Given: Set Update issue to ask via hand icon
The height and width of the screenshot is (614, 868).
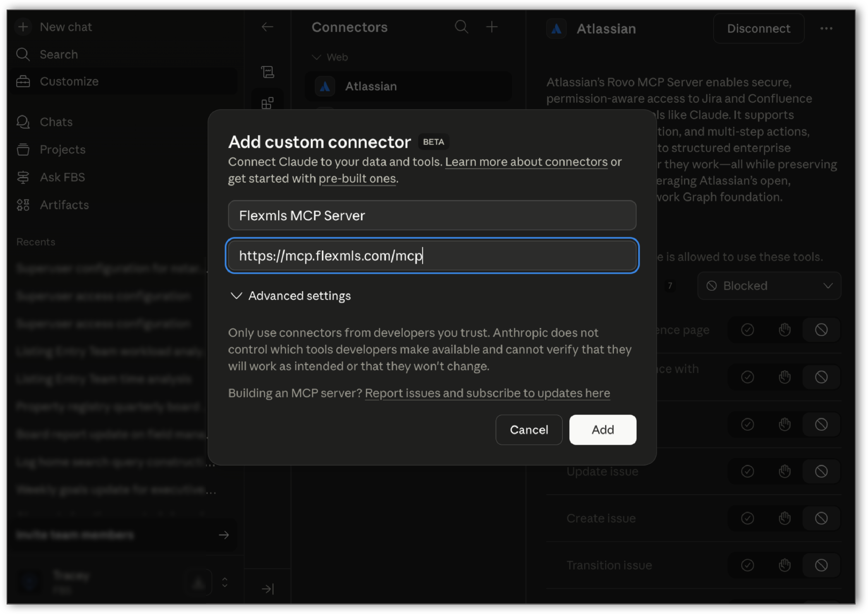Looking at the screenshot, I should click(x=784, y=471).
